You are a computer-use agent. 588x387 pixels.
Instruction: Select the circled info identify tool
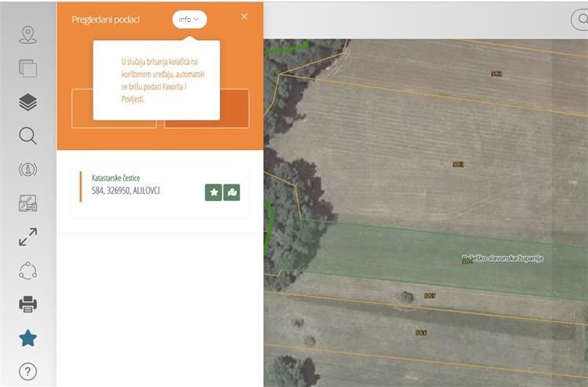pyautogui.click(x=28, y=170)
